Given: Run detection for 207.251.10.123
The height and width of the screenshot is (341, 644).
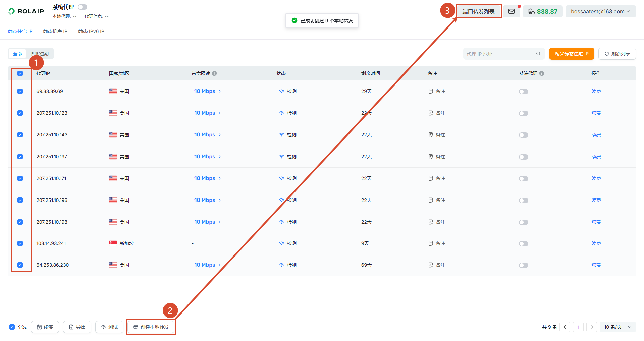Looking at the screenshot, I should click(288, 113).
